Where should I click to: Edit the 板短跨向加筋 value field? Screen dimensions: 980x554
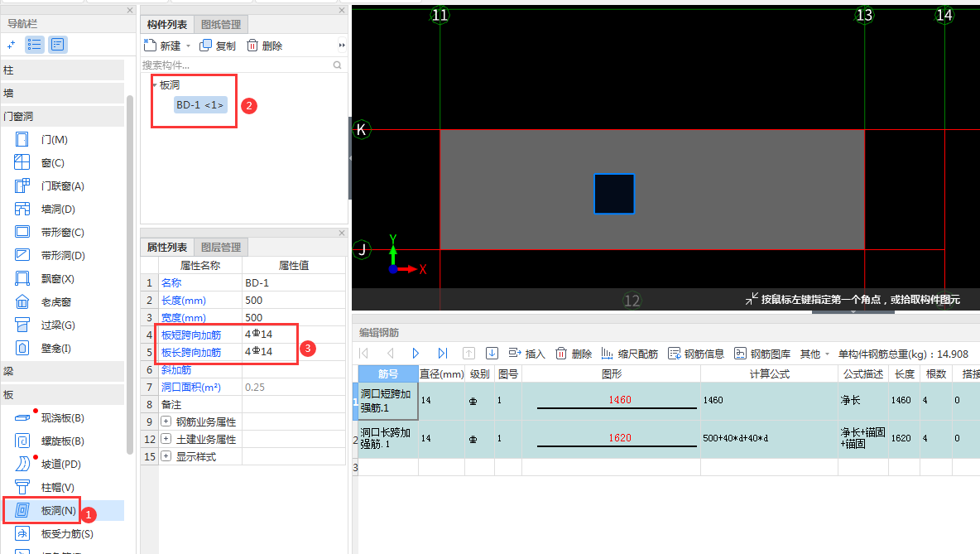[294, 335]
